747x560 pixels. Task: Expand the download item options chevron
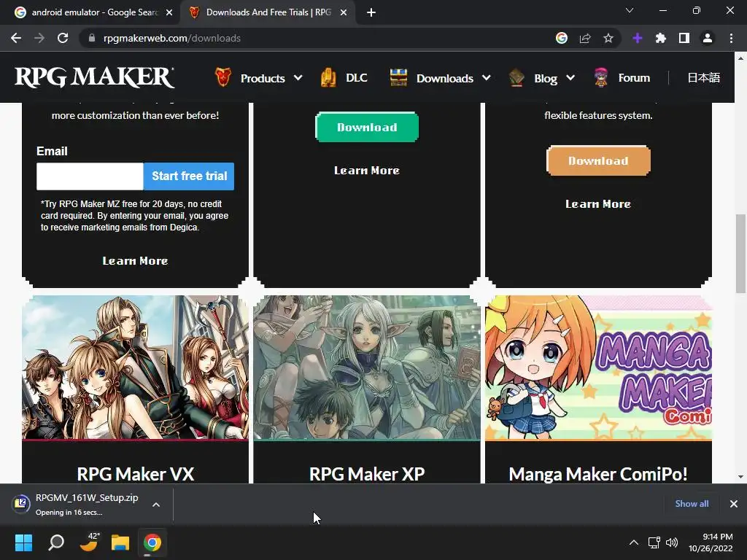(156, 505)
